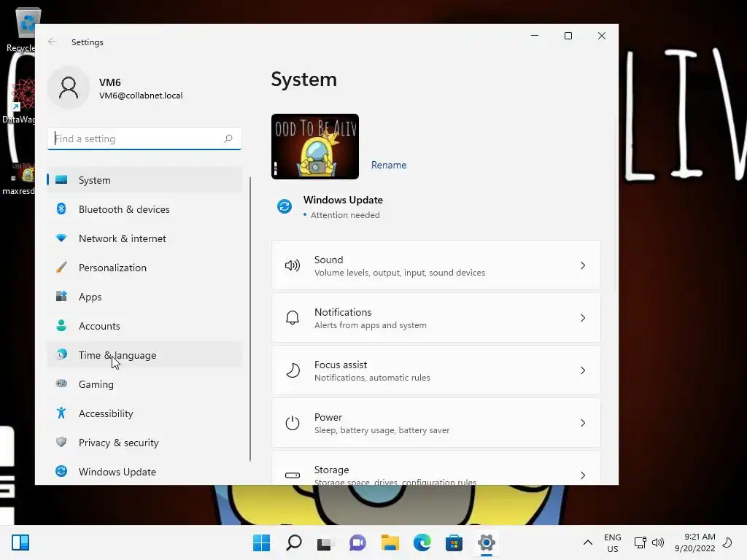Click the network icon in system tray

coord(640,542)
